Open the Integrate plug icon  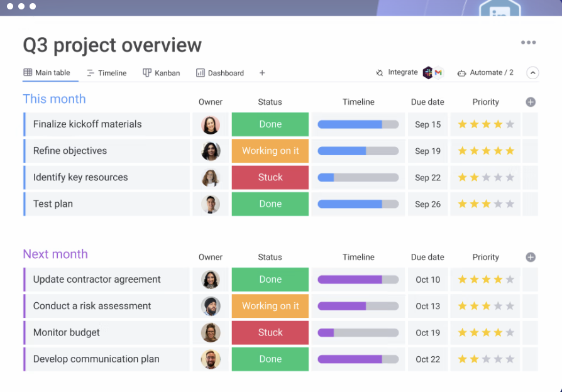tap(380, 73)
